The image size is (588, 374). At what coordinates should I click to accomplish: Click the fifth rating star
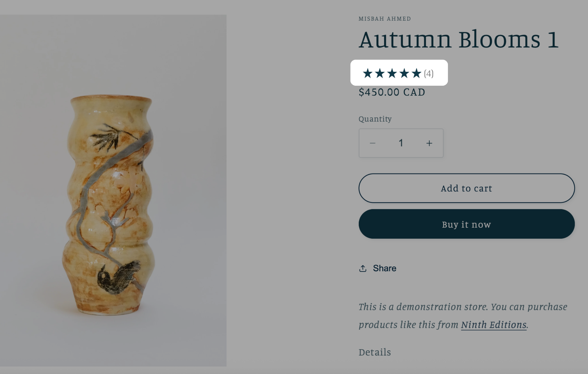tap(417, 73)
